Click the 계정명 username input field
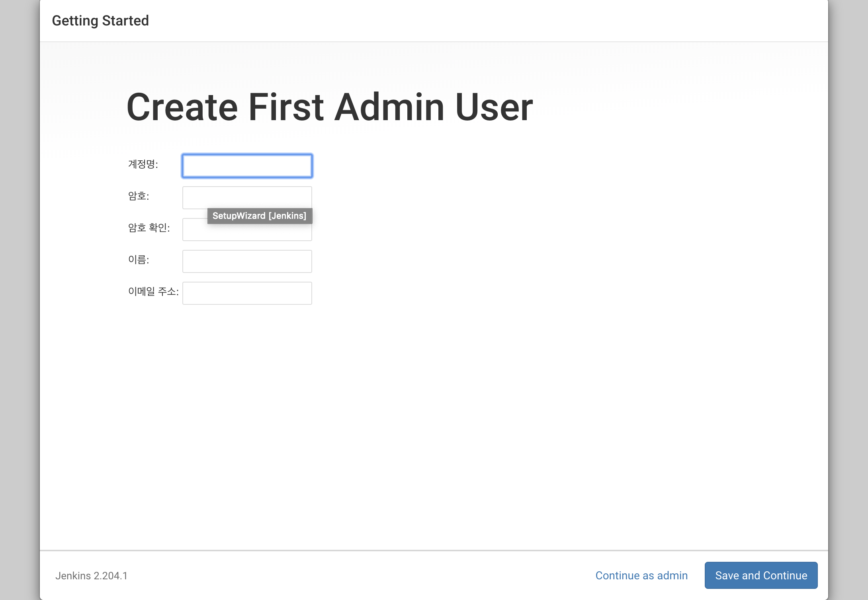Image resolution: width=868 pixels, height=600 pixels. (x=247, y=166)
